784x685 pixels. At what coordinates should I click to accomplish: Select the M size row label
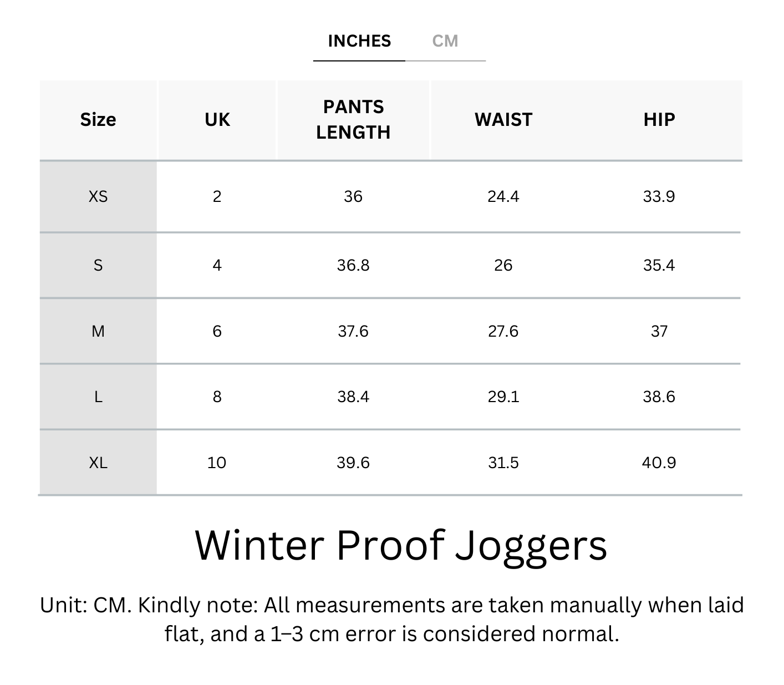(98, 331)
